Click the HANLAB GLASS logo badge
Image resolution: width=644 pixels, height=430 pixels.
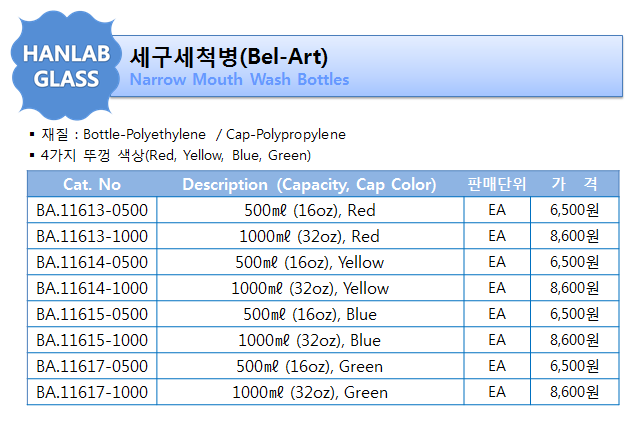click(x=66, y=66)
